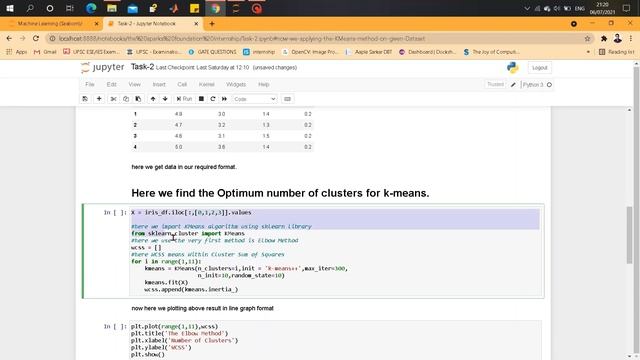
Task: Open the View menu
Action: pyautogui.click(x=134, y=84)
